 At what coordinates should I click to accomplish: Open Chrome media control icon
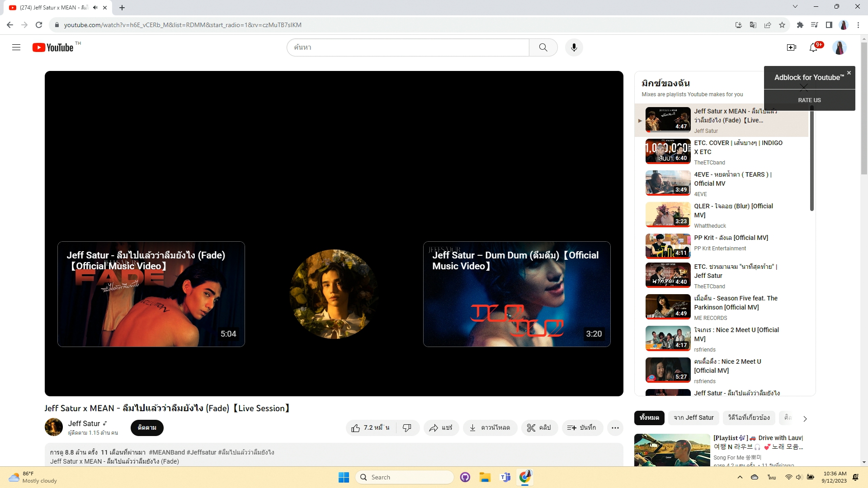(814, 25)
